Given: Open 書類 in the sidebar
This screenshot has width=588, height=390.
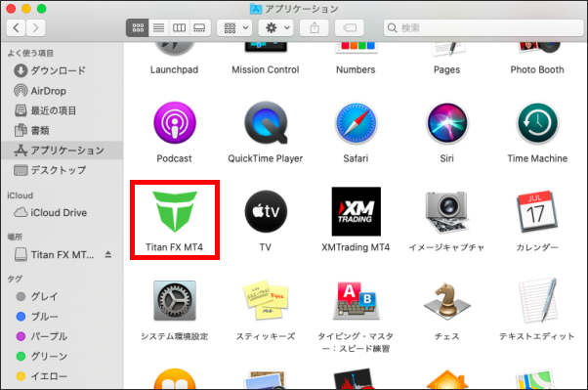Looking at the screenshot, I should [62, 131].
